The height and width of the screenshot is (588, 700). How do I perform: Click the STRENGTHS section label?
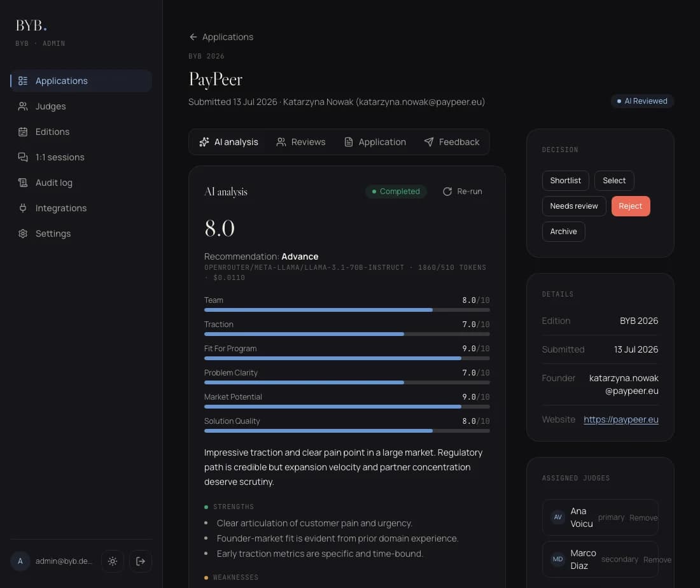point(233,507)
